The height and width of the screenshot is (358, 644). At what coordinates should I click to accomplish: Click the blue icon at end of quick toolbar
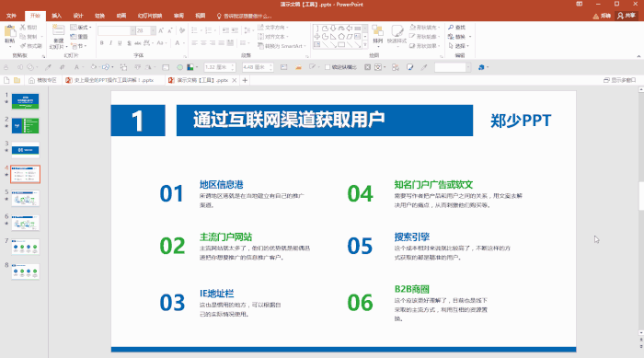coord(481,67)
